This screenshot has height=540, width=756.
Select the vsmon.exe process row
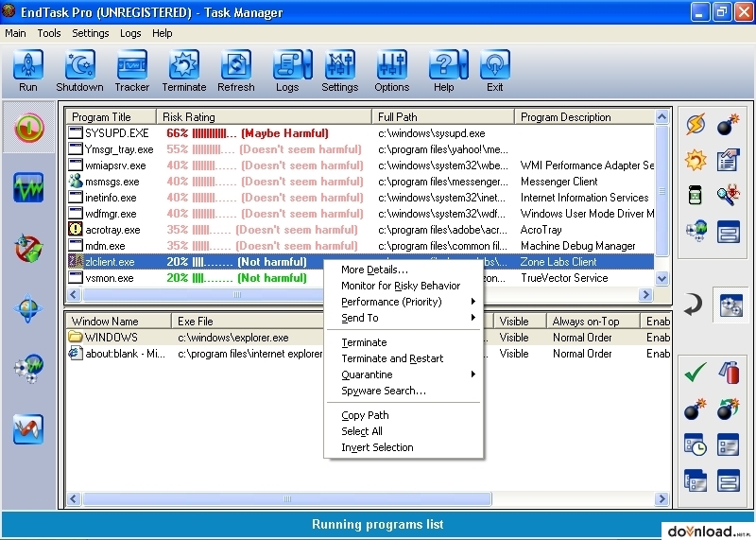coord(196,278)
